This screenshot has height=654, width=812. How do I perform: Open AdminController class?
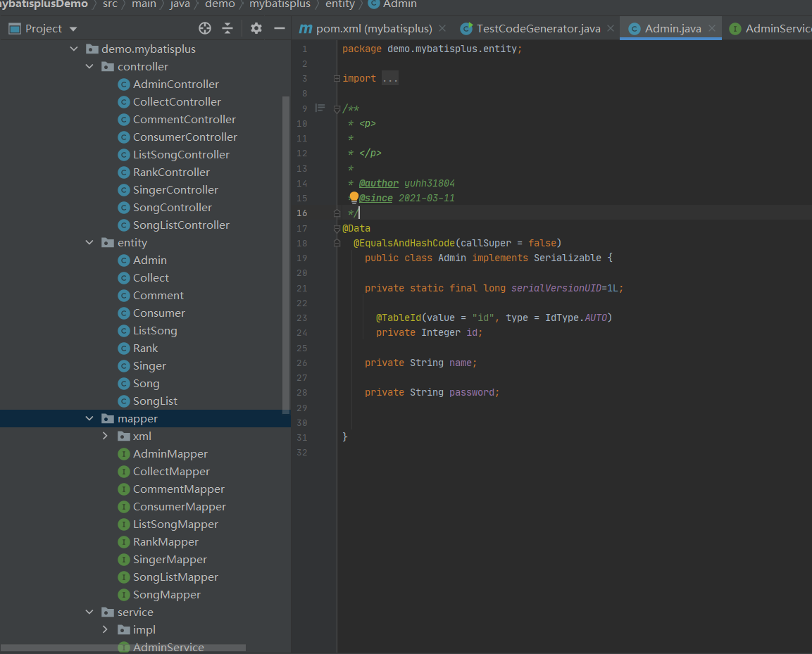[x=175, y=84]
